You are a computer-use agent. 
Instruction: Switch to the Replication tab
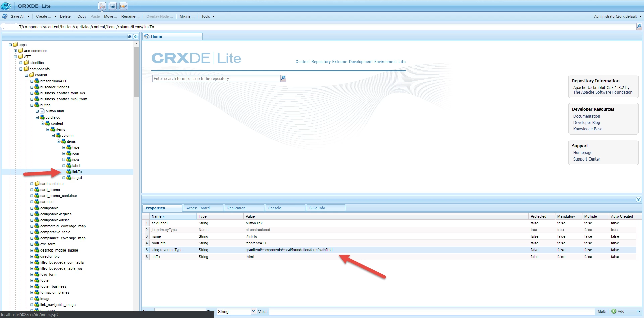coord(244,208)
